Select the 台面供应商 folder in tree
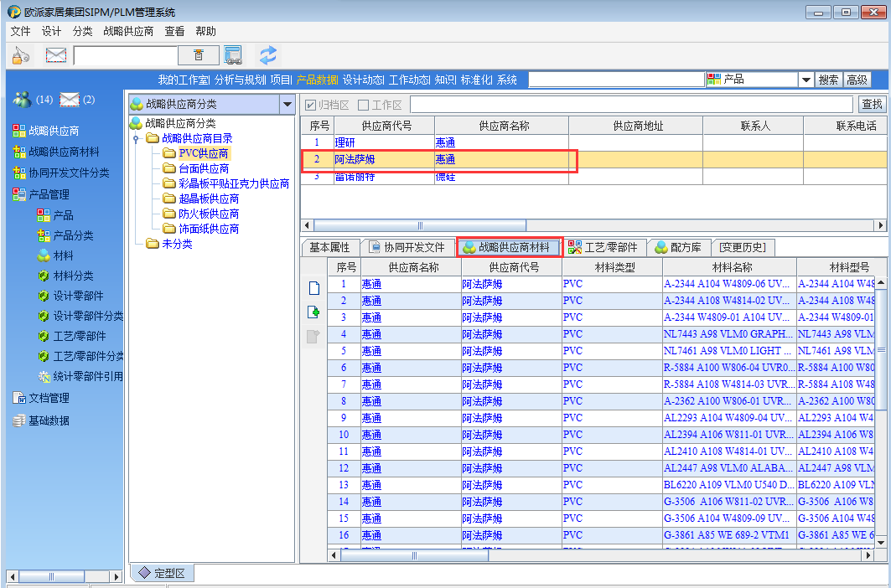Viewport: 891px width, 588px height. click(x=203, y=168)
